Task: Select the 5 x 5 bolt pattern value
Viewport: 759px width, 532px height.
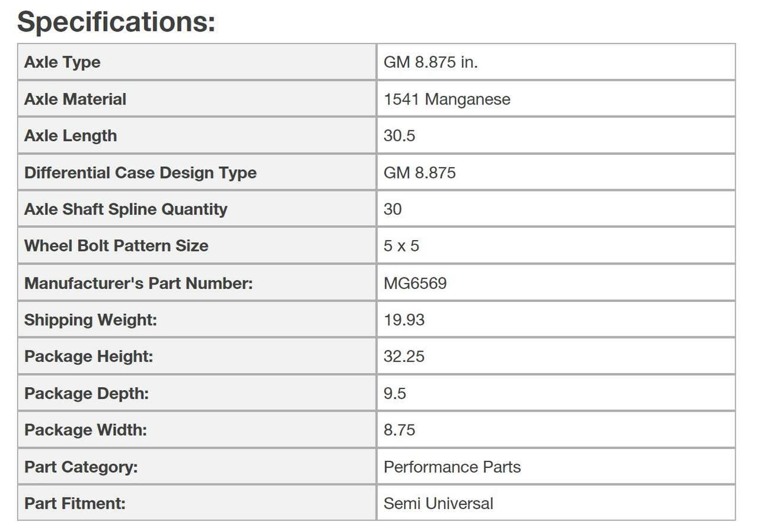Action: [x=401, y=246]
